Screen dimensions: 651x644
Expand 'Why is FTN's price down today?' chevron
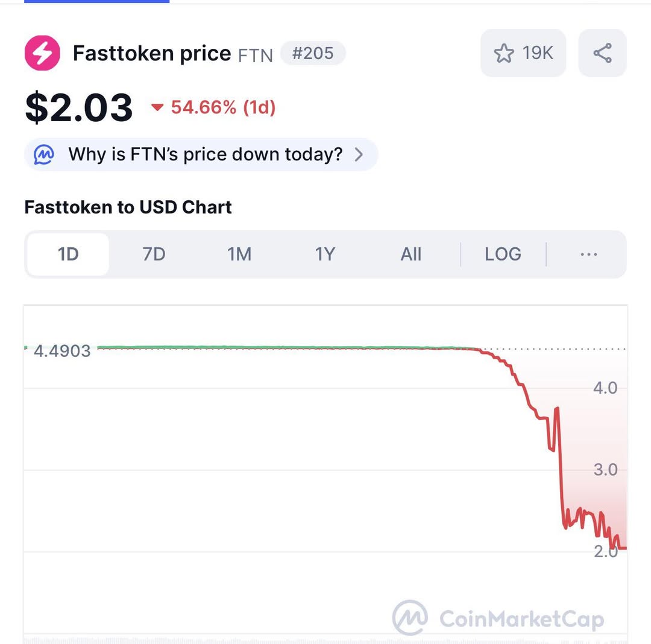coord(359,155)
